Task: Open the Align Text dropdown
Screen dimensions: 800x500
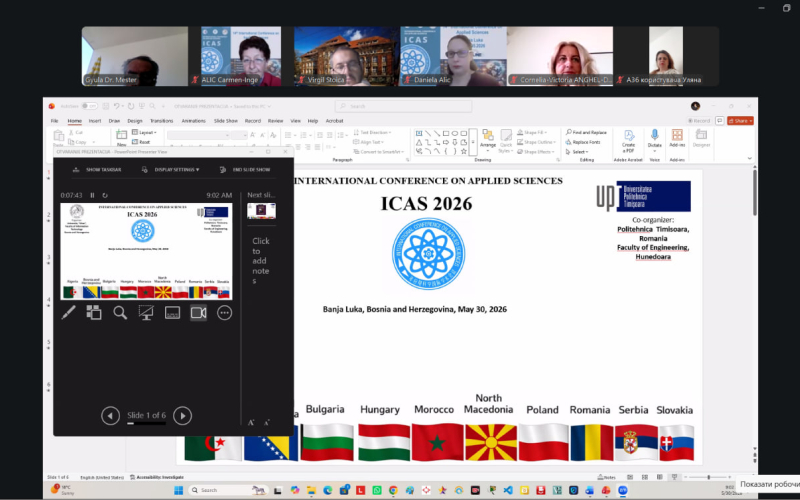Action: (x=369, y=142)
